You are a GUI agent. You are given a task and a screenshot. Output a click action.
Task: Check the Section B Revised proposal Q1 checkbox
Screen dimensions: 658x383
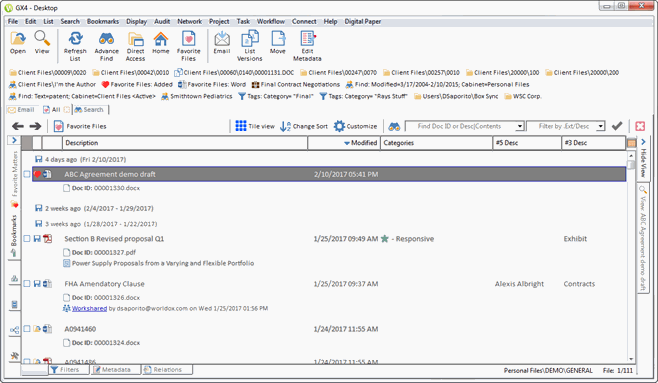pyautogui.click(x=27, y=239)
